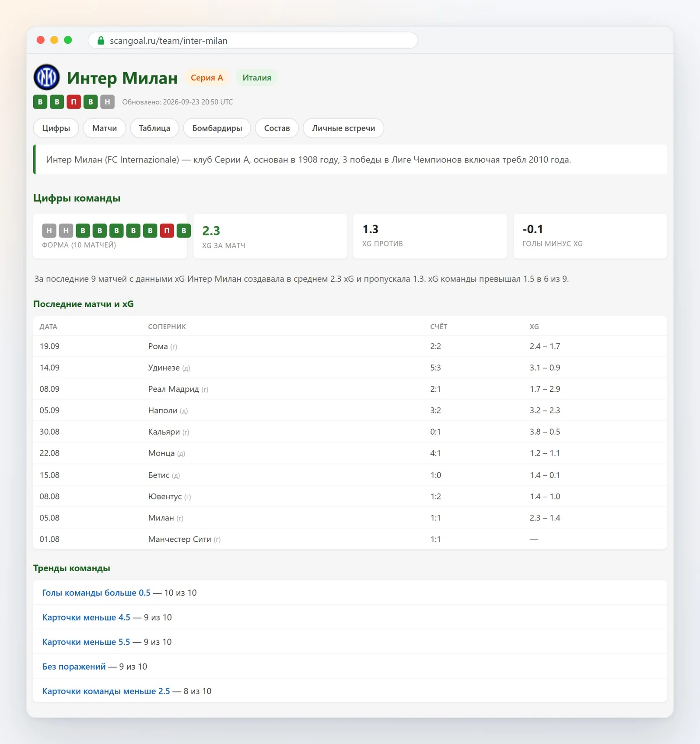Switch to the Матчи tab
The image size is (700, 744).
tap(105, 128)
